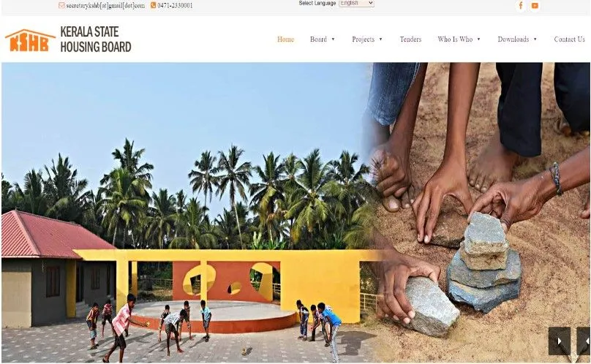Open the YouTube channel icon
The image size is (591, 364).
click(x=535, y=6)
